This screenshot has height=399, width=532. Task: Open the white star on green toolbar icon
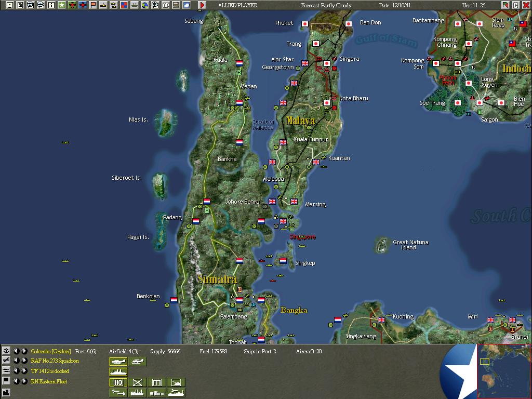[x=62, y=5]
